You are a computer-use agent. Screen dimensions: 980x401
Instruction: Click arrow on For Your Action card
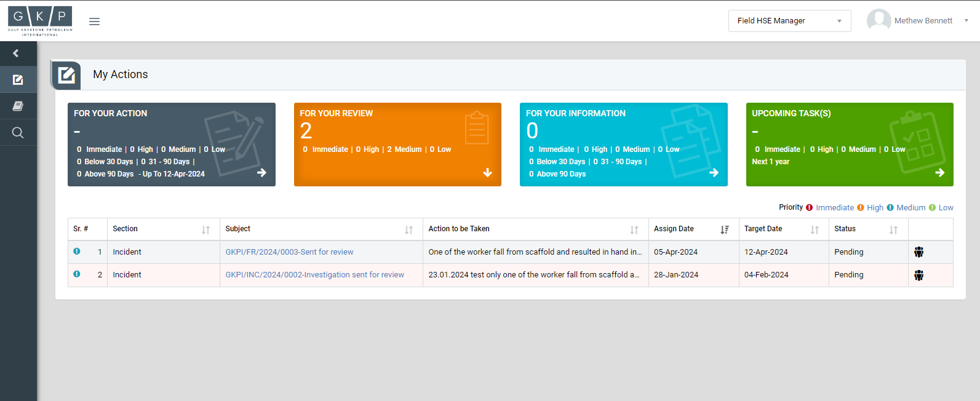click(261, 173)
